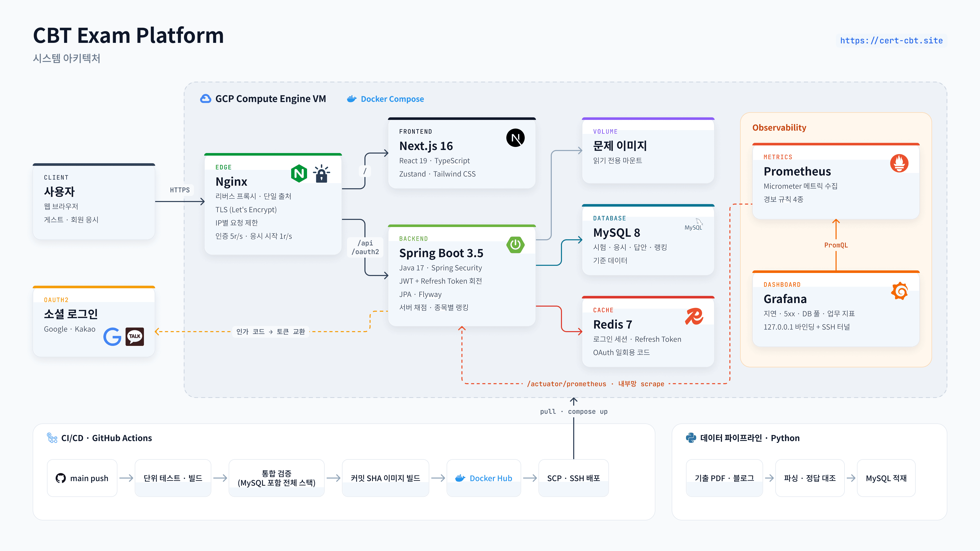Click the Grafana swirl logo

(900, 291)
